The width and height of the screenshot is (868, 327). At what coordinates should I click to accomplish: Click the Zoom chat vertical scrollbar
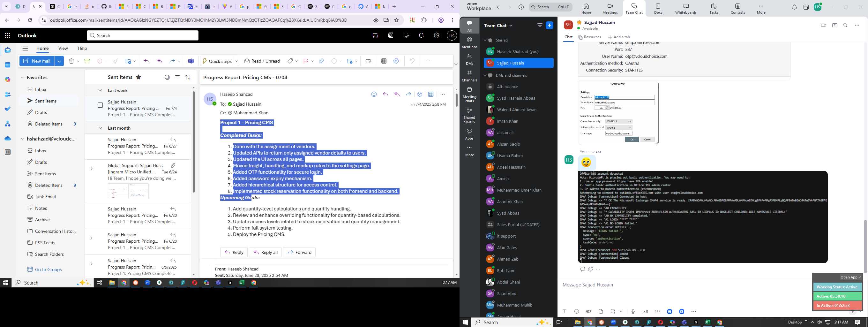865,247
